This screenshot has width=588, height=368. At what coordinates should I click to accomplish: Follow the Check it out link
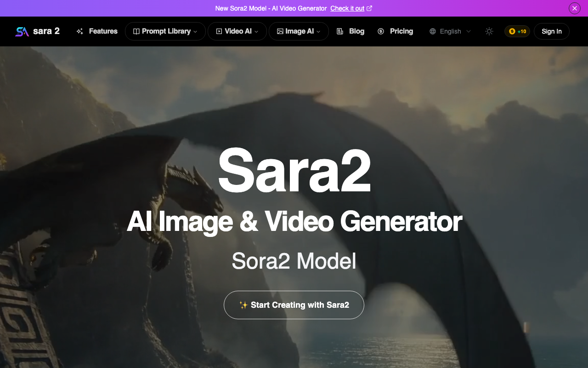click(347, 8)
